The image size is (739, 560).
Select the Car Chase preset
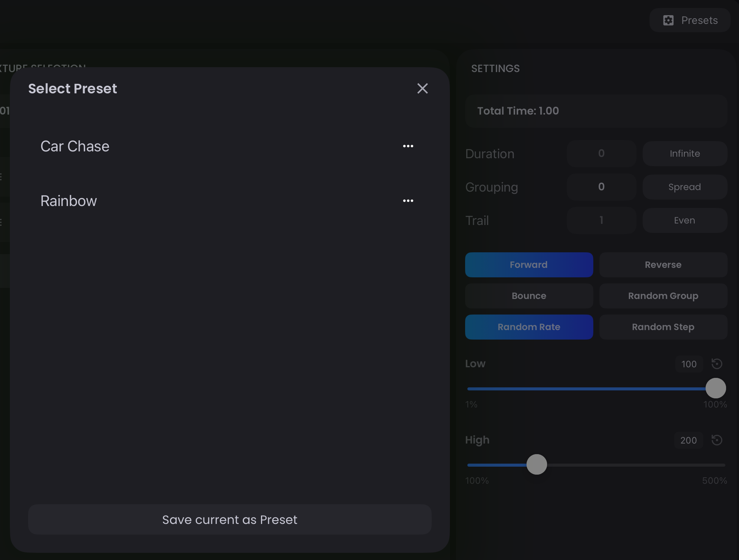point(75,146)
